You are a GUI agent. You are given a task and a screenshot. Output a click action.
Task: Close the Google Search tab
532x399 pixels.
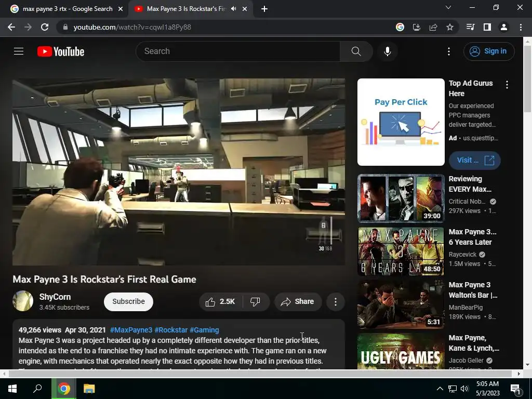click(x=121, y=9)
